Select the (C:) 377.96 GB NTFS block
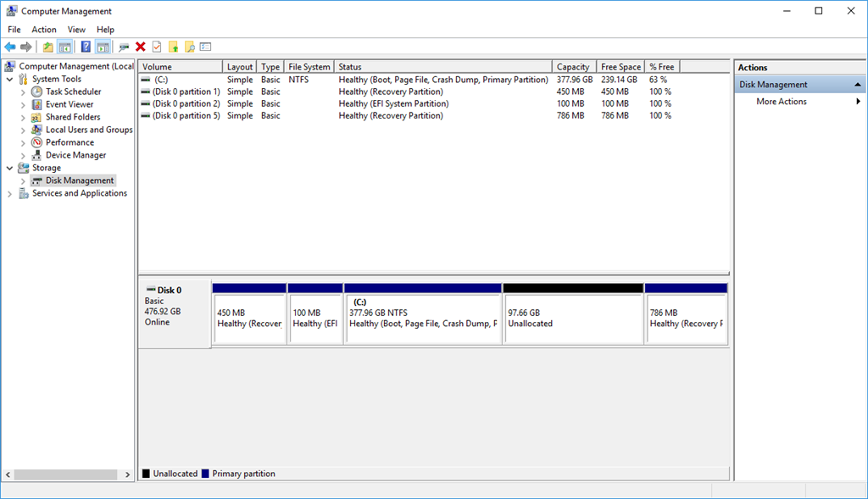The image size is (868, 499). (x=423, y=314)
